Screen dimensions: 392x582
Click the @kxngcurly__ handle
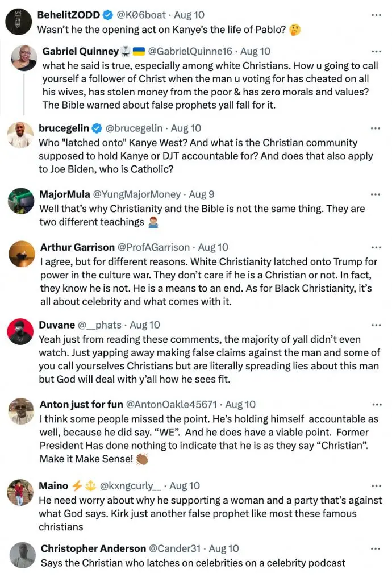131,486
